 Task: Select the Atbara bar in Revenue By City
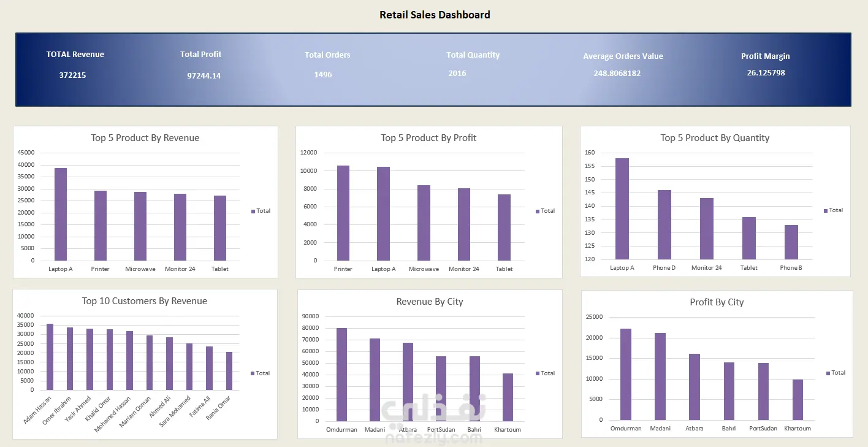click(408, 382)
